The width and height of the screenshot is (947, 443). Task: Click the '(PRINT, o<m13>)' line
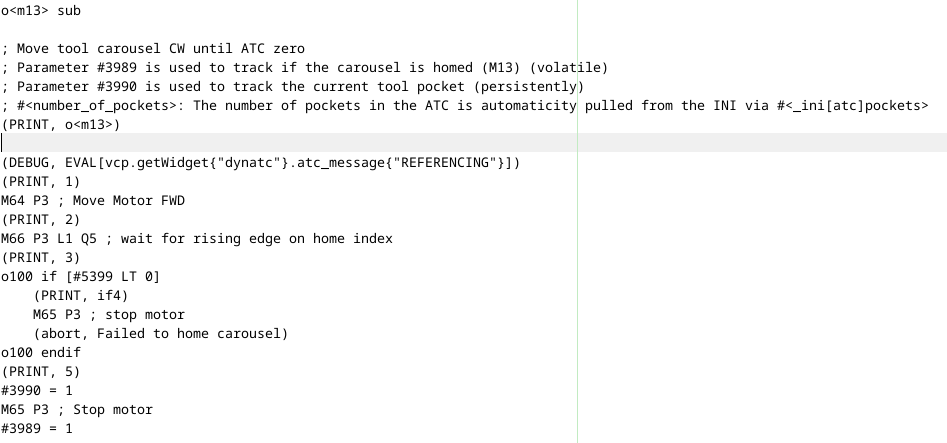(61, 124)
